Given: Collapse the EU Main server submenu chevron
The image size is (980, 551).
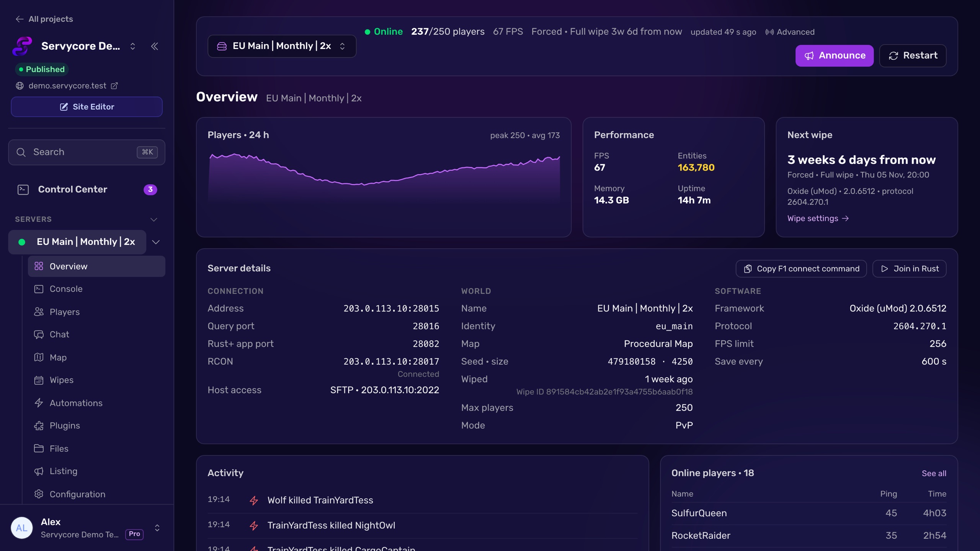Looking at the screenshot, I should (156, 242).
